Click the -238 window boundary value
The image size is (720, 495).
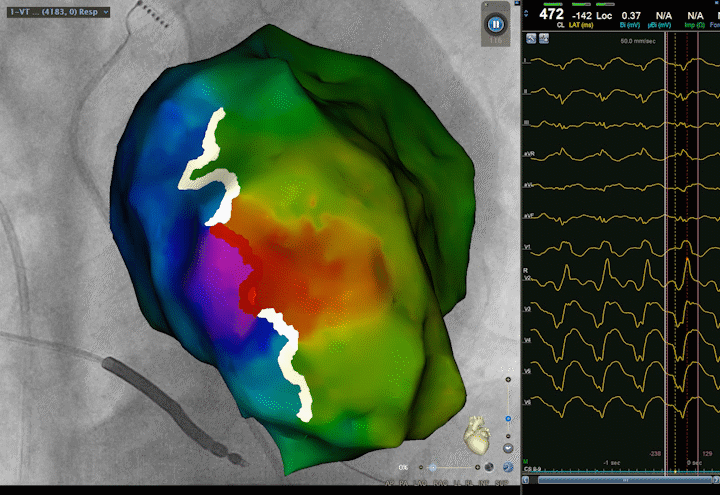coord(655,454)
